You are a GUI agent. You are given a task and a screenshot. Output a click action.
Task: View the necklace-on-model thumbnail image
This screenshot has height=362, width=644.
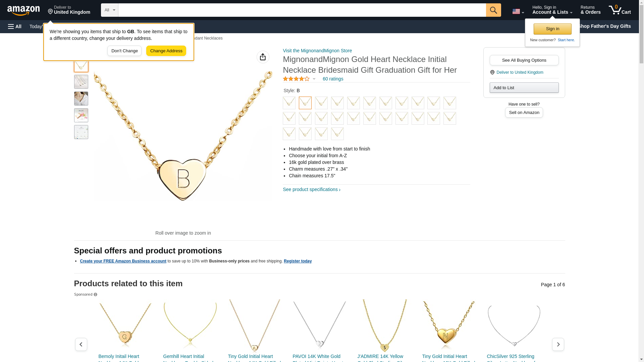click(81, 99)
